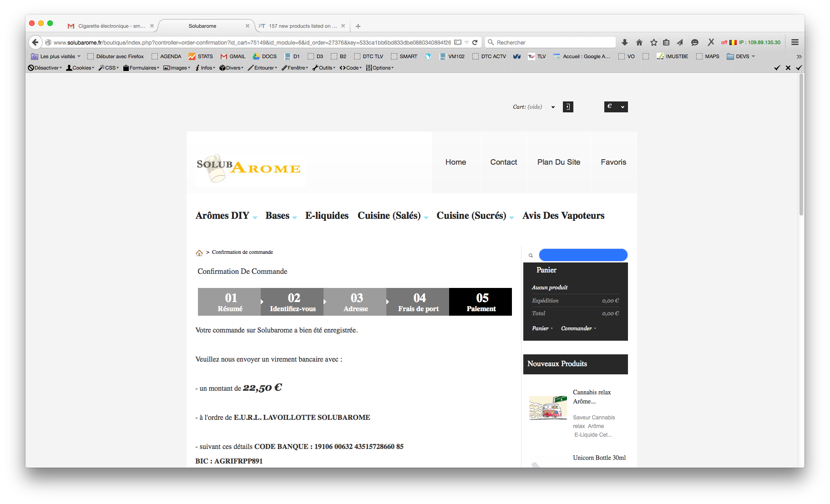Open the downloads arrow icon

[625, 42]
